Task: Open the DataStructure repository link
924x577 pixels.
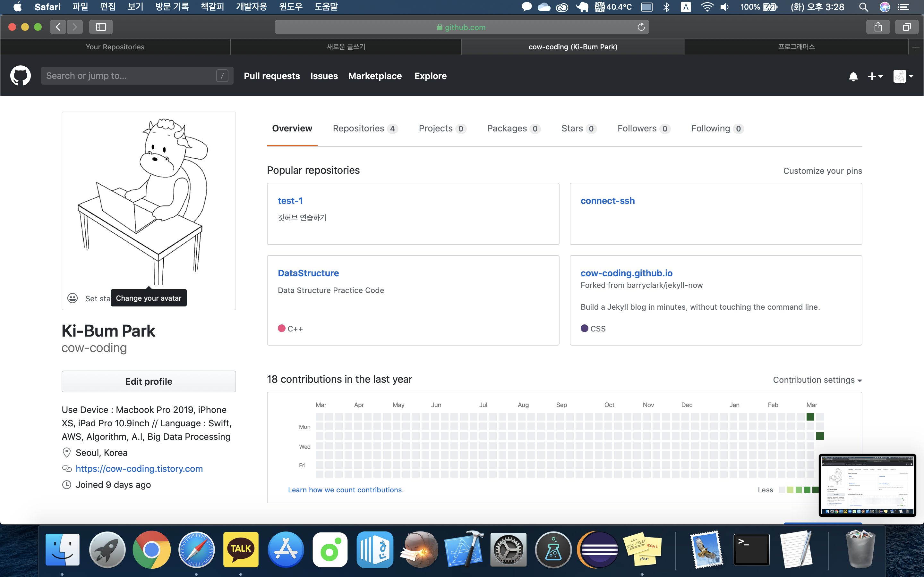Action: [x=308, y=273]
